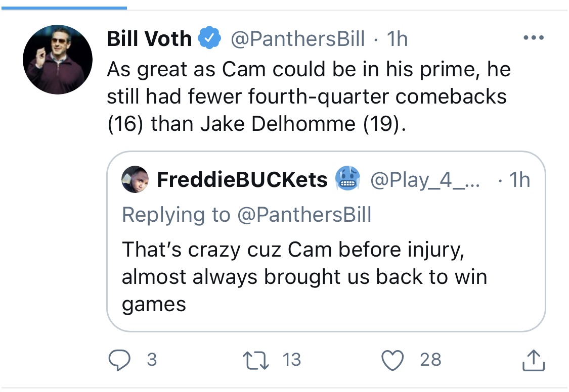The height and width of the screenshot is (392, 569).
Task: Click the reply speech bubble icon
Action: pos(120,360)
